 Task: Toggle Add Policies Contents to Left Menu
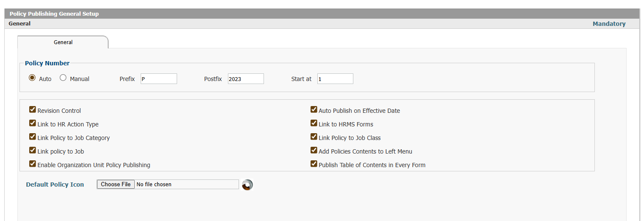point(314,151)
